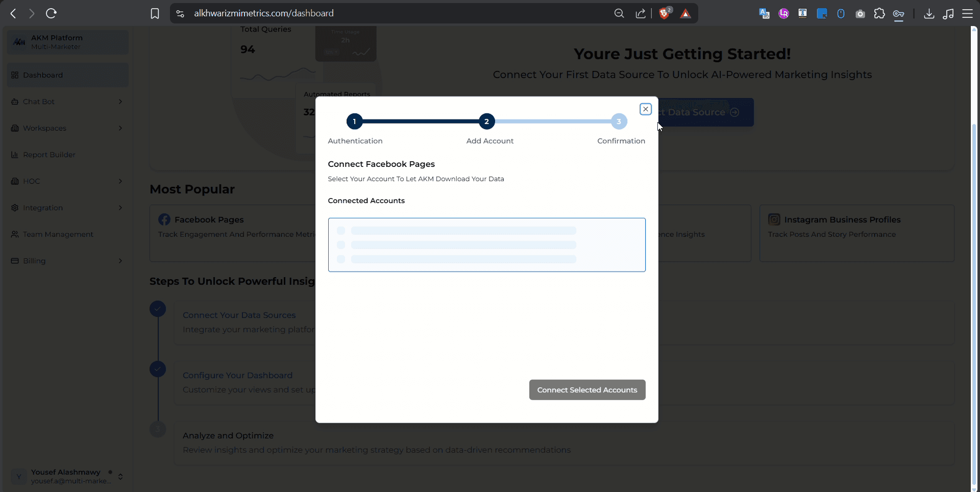Click the Instagram Business Profiles card
This screenshot has height=492, width=980.
(856, 233)
